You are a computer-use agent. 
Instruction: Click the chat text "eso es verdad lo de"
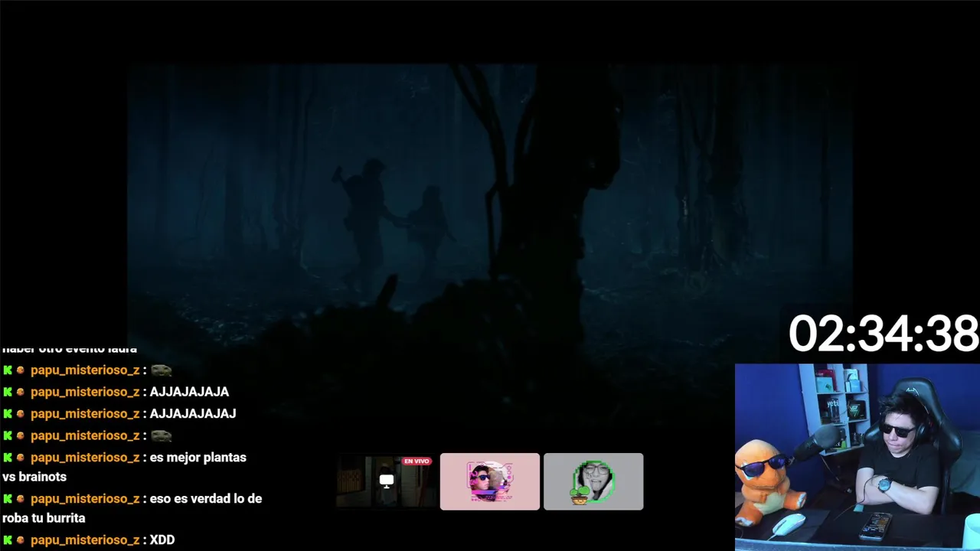[206, 499]
